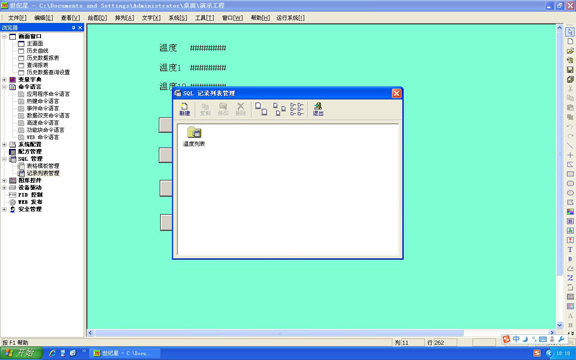Click the save icon in right toolbar
This screenshot has width=576, height=360.
[x=570, y=69]
